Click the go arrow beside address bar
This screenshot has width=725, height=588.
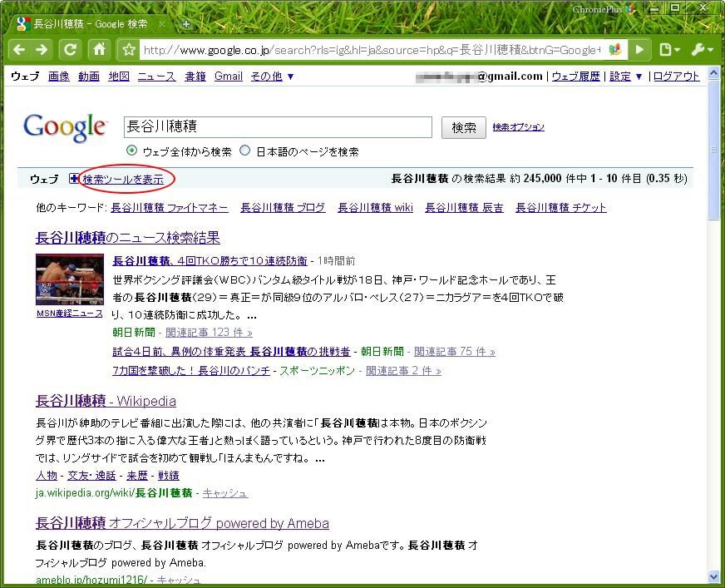pos(639,50)
